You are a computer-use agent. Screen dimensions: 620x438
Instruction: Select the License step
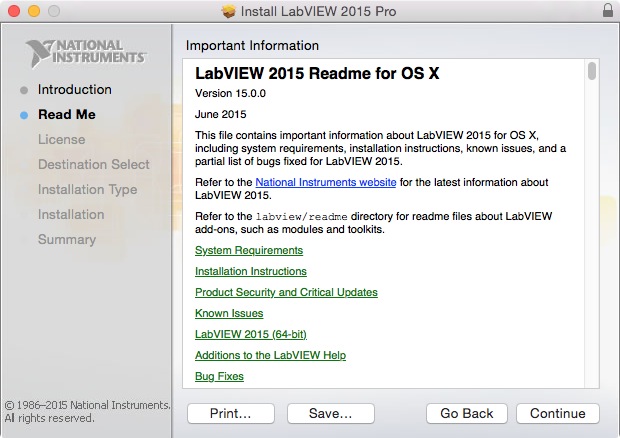[x=61, y=140]
